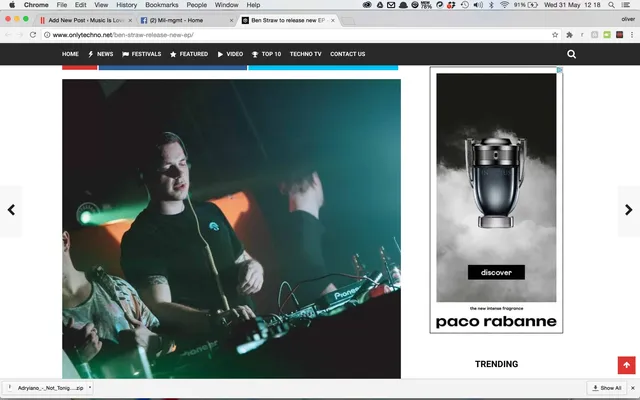Screen dimensions: 640x400
Task: Go to previous post arrow
Action: point(11,210)
